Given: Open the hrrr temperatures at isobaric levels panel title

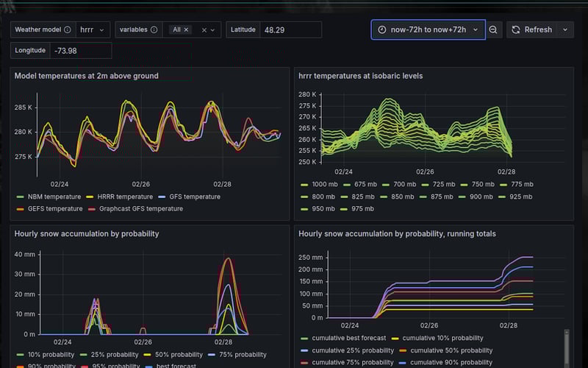Looking at the screenshot, I should [x=360, y=76].
